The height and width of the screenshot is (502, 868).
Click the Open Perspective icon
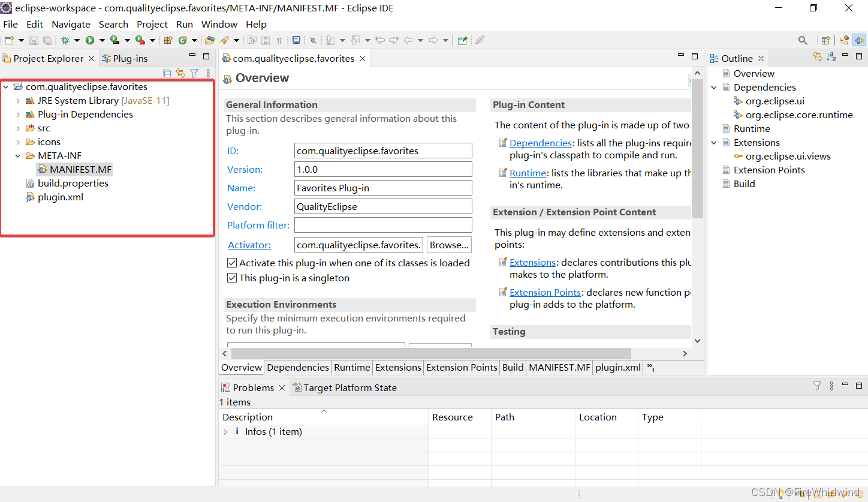pos(826,40)
